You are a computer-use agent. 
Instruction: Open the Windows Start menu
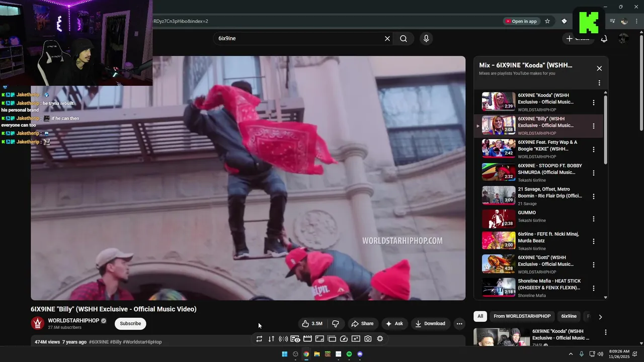point(284,354)
